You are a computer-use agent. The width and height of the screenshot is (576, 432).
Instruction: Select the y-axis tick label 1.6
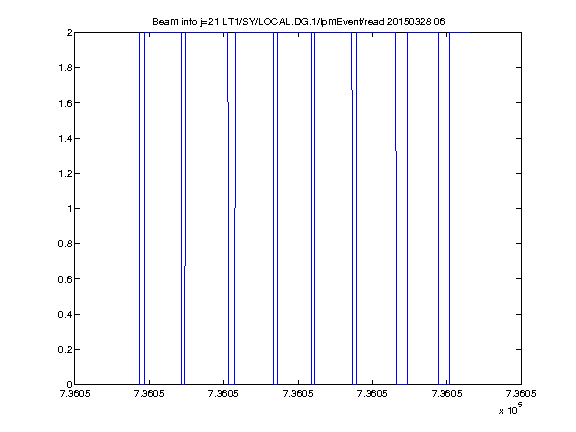tap(65, 103)
